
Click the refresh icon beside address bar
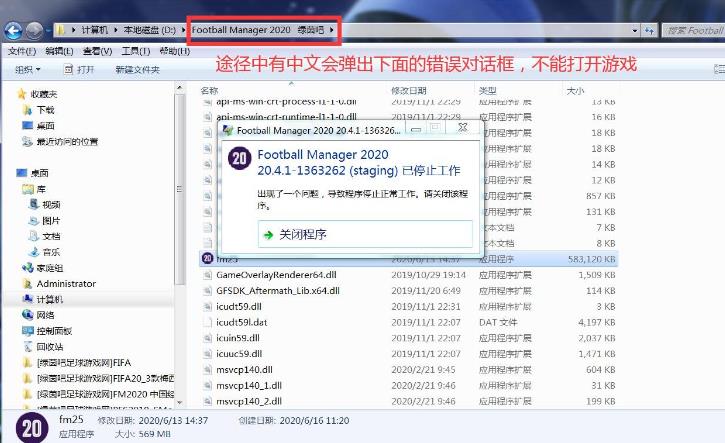point(650,31)
